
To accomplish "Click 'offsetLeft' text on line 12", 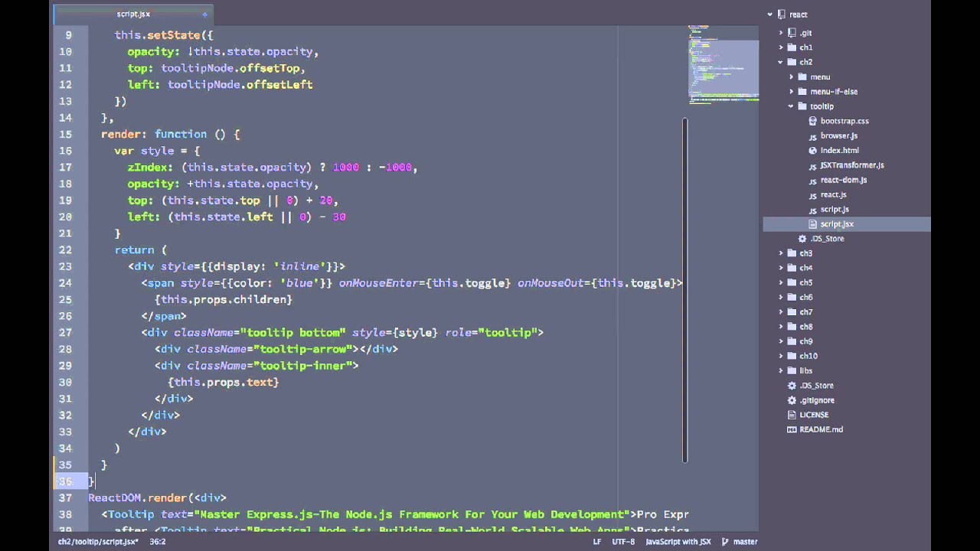I will pos(279,84).
